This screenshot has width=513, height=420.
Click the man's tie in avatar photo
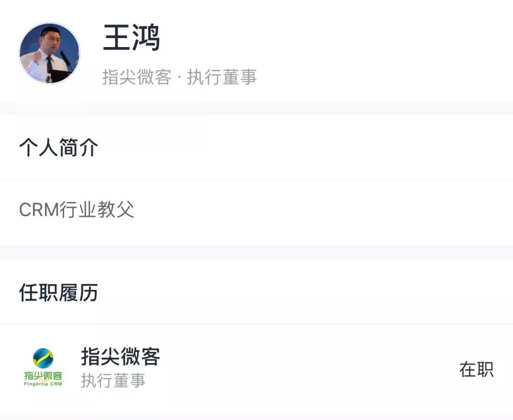49,63
